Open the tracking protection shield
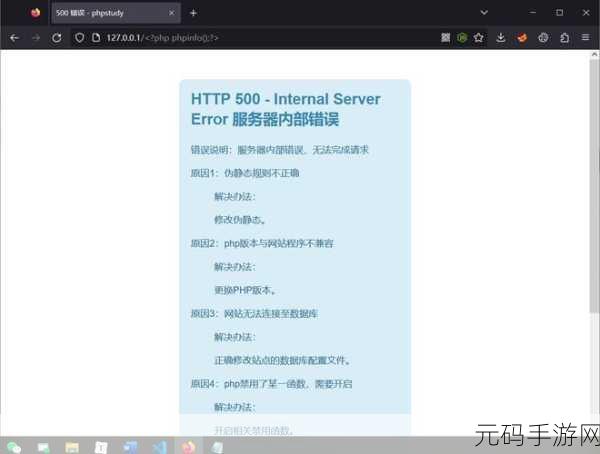 79,38
